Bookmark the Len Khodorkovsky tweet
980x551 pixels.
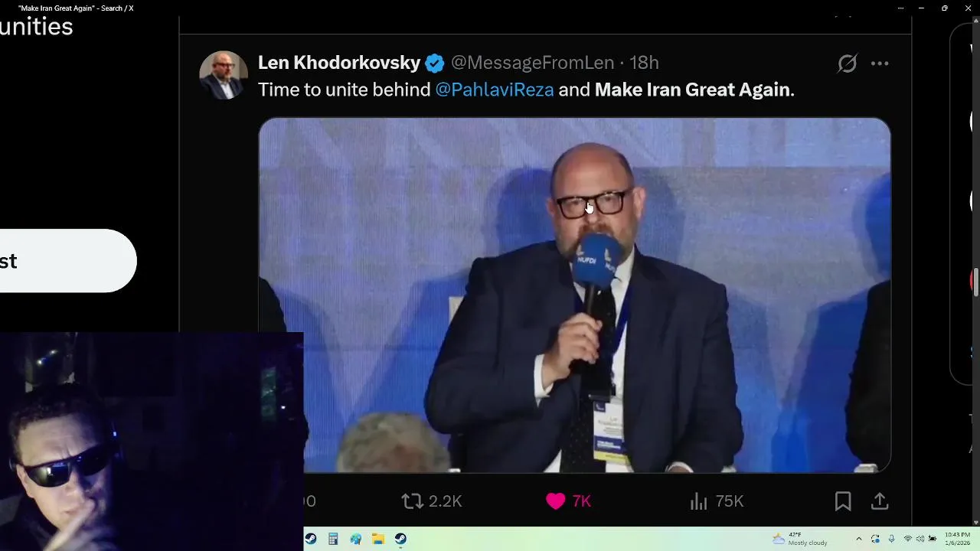[843, 501]
